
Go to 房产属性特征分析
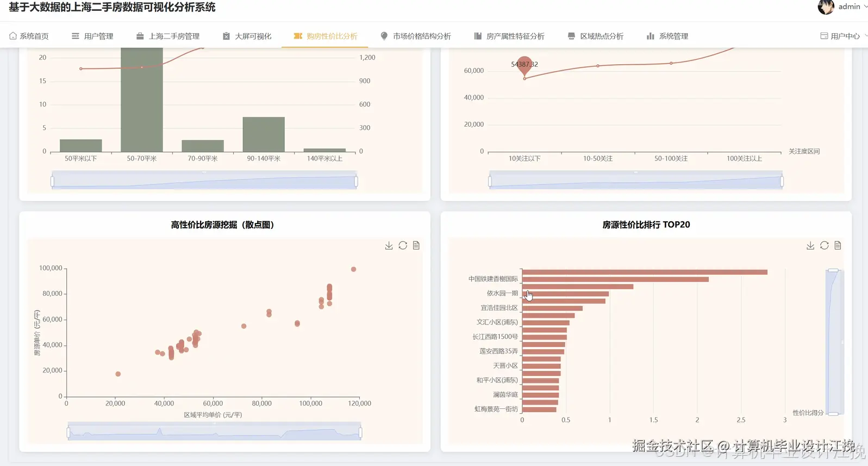click(509, 36)
